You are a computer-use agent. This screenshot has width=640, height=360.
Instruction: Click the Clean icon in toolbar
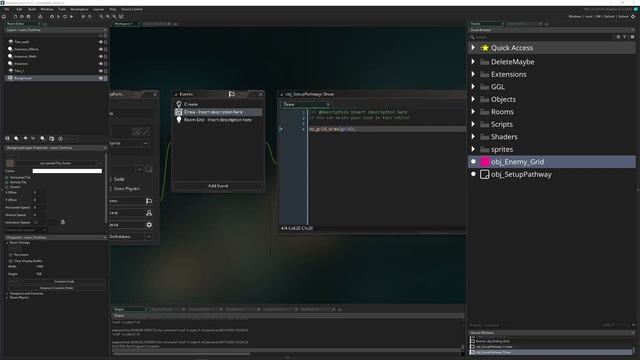[x=71, y=17]
